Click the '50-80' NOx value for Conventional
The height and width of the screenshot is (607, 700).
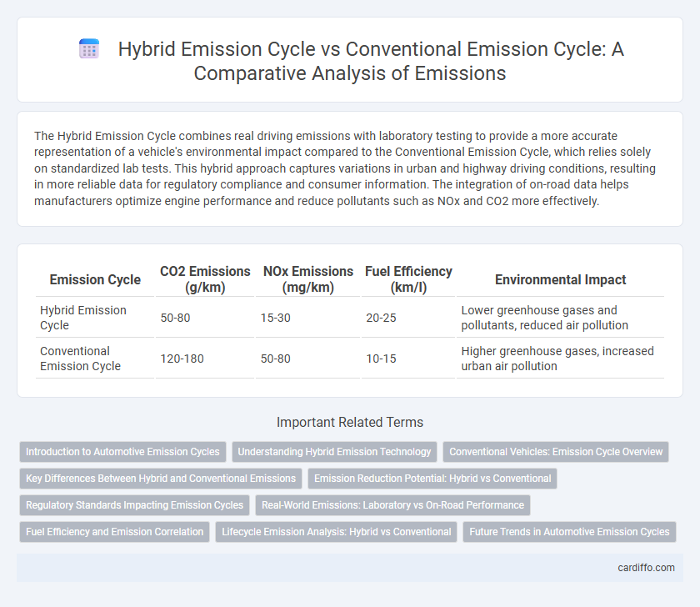[x=308, y=359]
